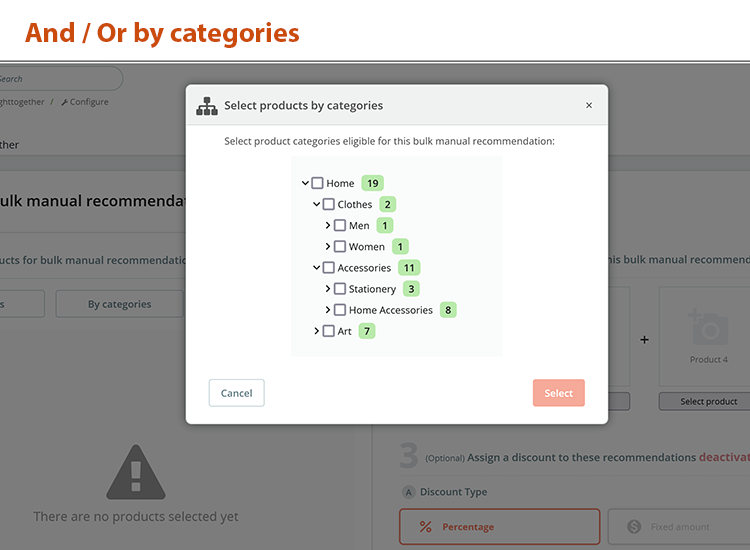The height and width of the screenshot is (550, 750).
Task: Click the percentage discount icon
Action: tap(426, 527)
